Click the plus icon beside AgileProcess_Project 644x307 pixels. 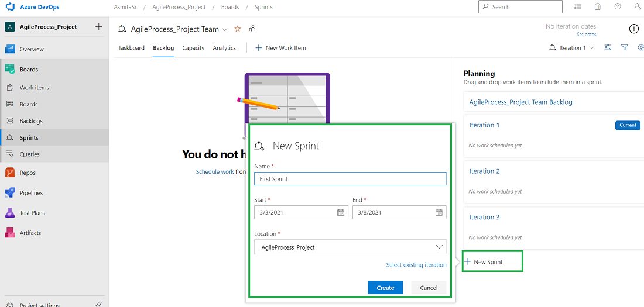pyautogui.click(x=98, y=27)
